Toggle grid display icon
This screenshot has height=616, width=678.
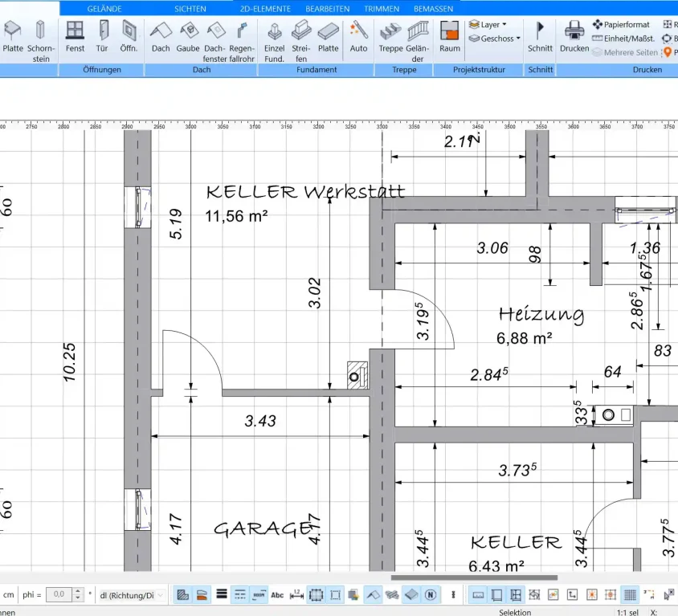click(x=630, y=595)
